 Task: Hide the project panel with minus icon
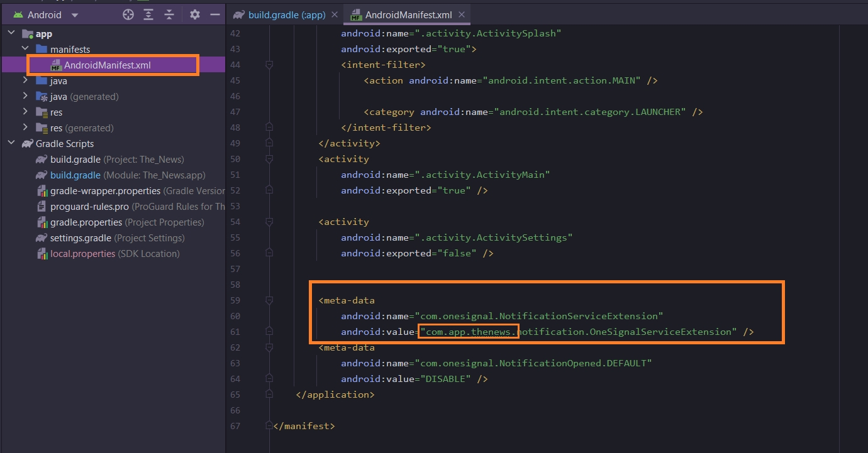pos(214,14)
